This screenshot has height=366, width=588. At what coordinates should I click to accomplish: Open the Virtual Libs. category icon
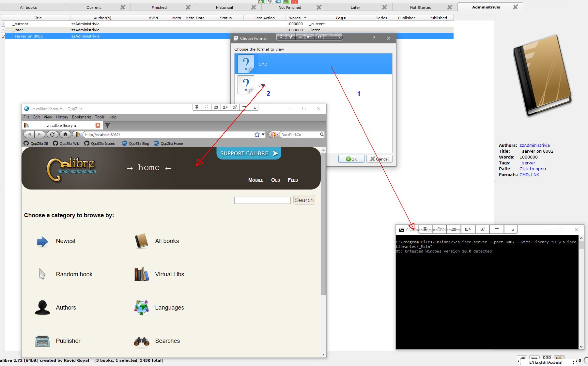(142, 274)
